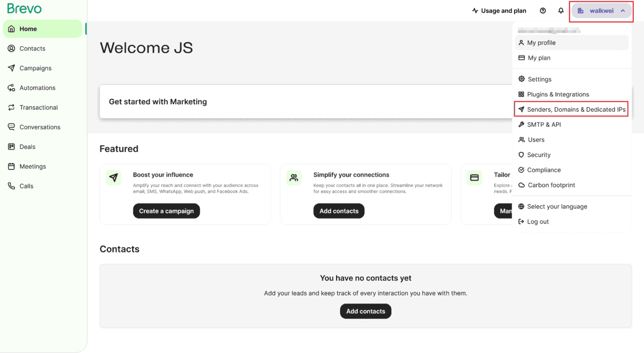Click the contacts icon in Simplify your connections card
644x353 pixels.
(294, 178)
